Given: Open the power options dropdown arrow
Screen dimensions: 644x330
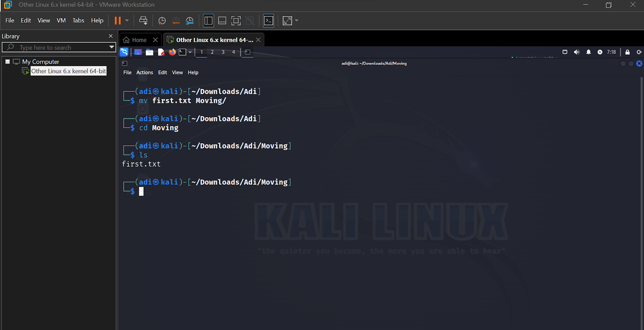Looking at the screenshot, I should [x=127, y=21].
